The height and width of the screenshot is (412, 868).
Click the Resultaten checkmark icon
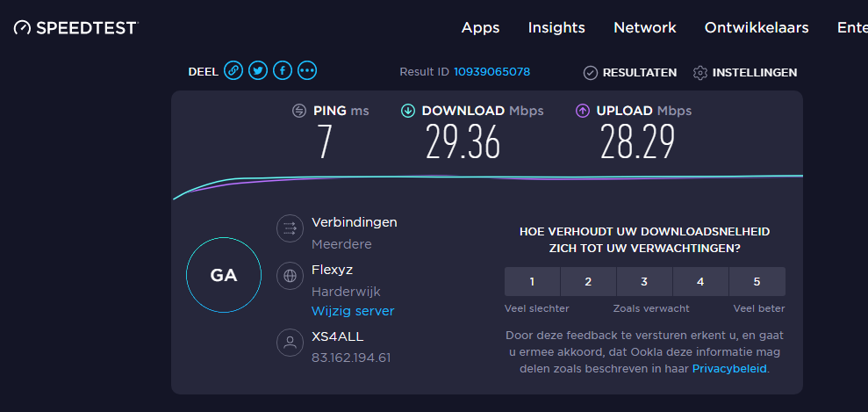click(591, 73)
